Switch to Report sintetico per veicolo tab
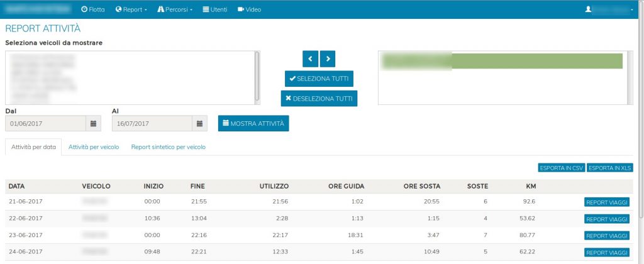Viewport: 644px width, 264px height. [168, 147]
